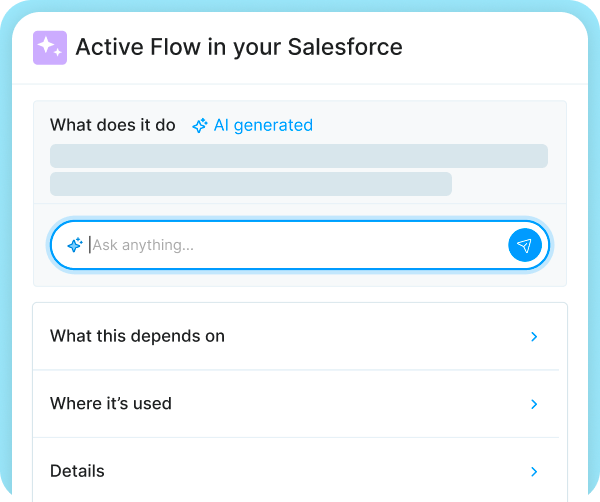Click the What does it do heading
The width and height of the screenshot is (600, 502).
(x=112, y=126)
